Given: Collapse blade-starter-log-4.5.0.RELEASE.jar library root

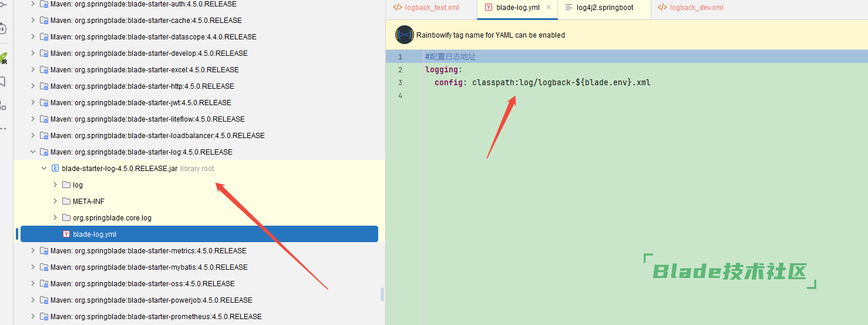Looking at the screenshot, I should point(44,168).
